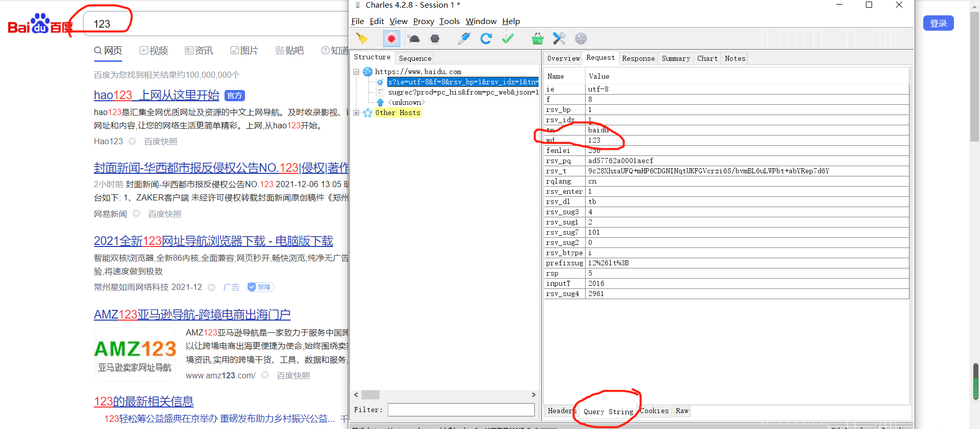Open the hao123_上网从这里开始 result link
Screen dimensions: 980x429
pyautogui.click(x=157, y=95)
